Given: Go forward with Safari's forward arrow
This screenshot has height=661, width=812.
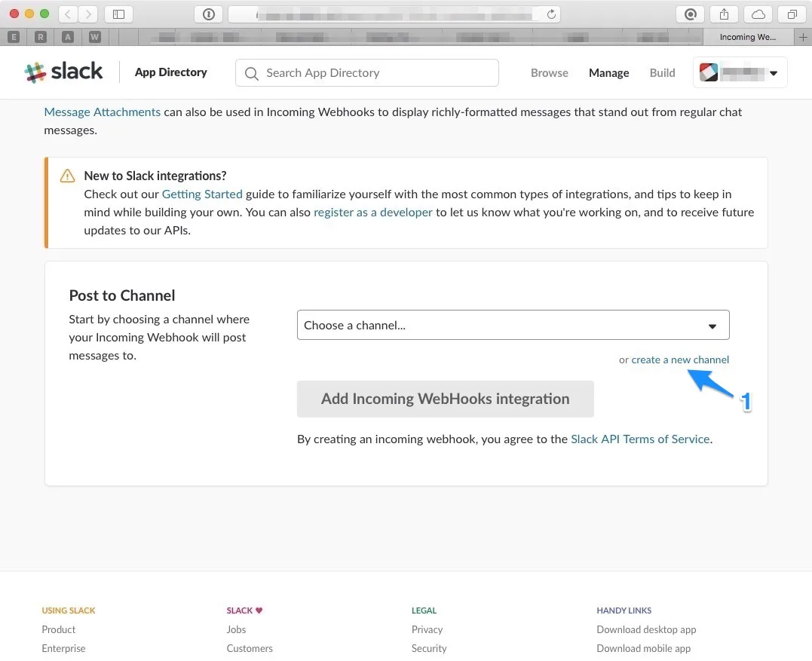Looking at the screenshot, I should pos(88,14).
